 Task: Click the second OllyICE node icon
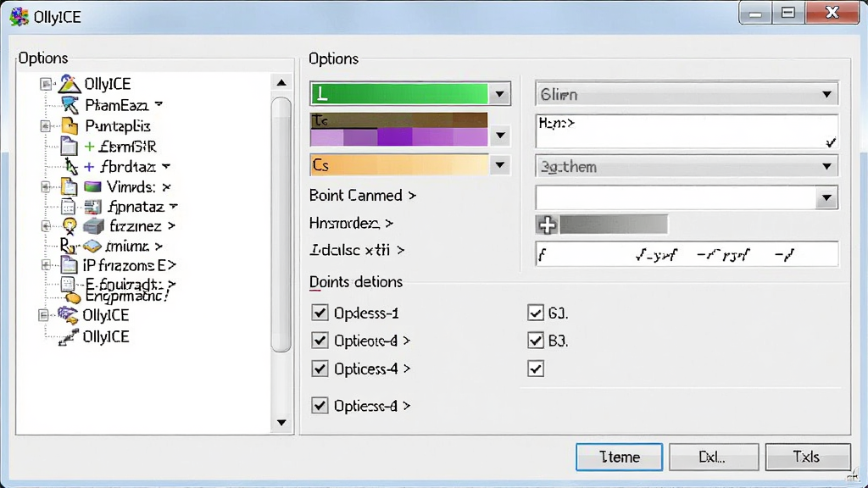coord(68,315)
